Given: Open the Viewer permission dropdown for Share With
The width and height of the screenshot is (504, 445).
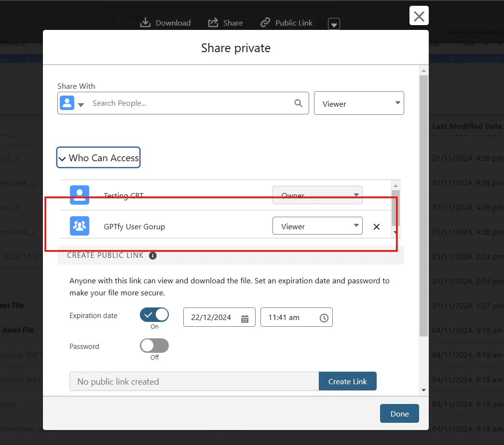Looking at the screenshot, I should click(359, 103).
